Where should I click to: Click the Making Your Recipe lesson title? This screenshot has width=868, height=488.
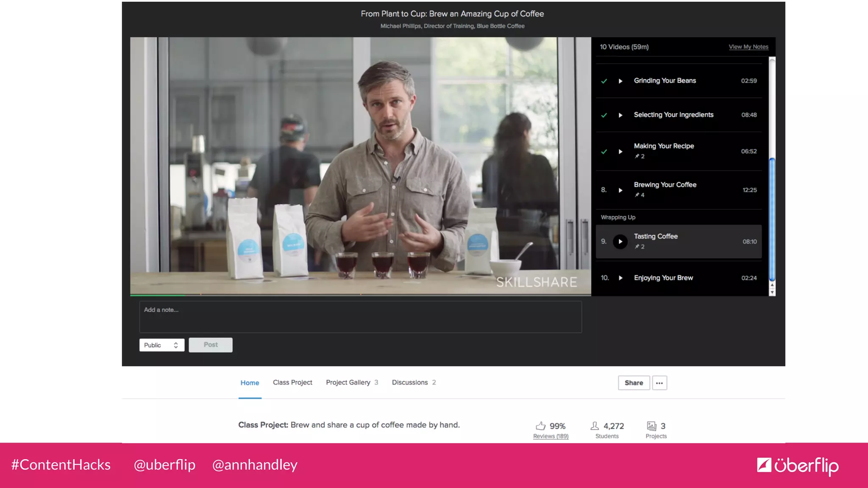(664, 146)
